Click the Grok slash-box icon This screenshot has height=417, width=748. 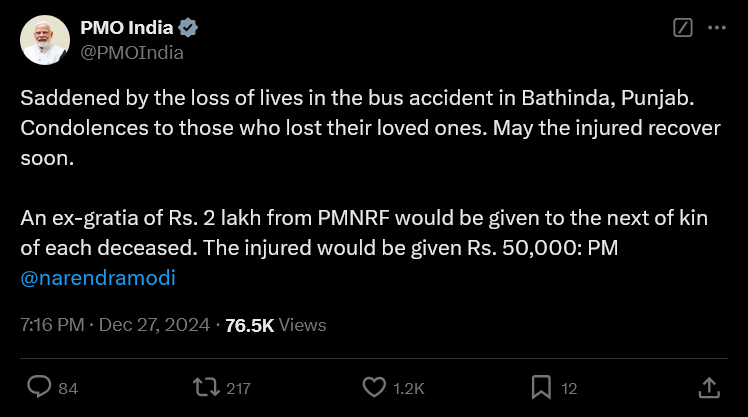coord(683,29)
